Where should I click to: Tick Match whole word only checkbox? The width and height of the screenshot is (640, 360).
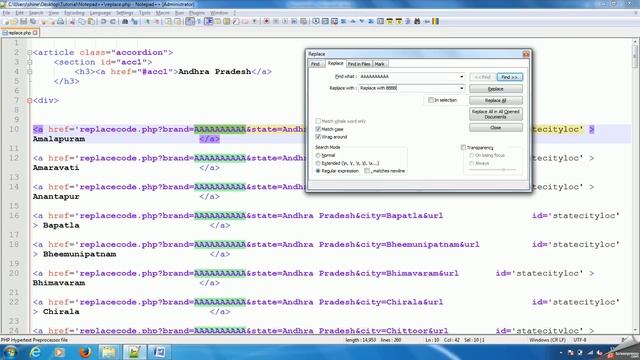pos(318,121)
